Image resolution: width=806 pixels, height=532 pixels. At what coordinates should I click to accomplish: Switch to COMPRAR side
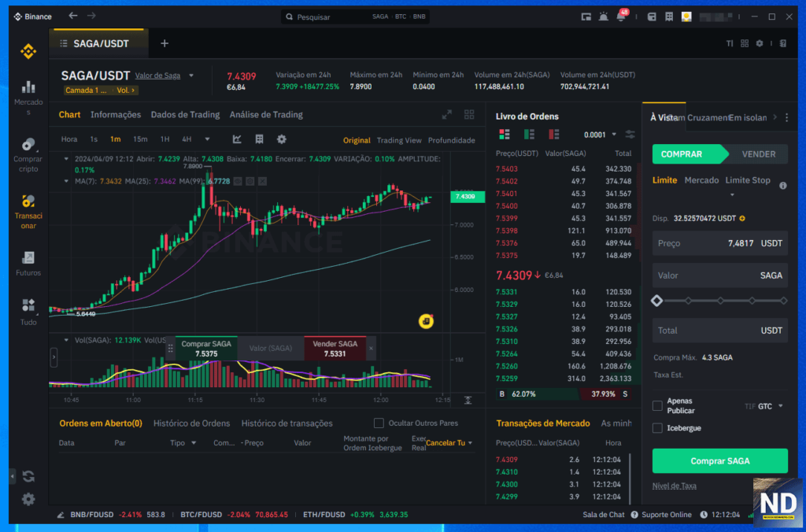[x=689, y=154]
